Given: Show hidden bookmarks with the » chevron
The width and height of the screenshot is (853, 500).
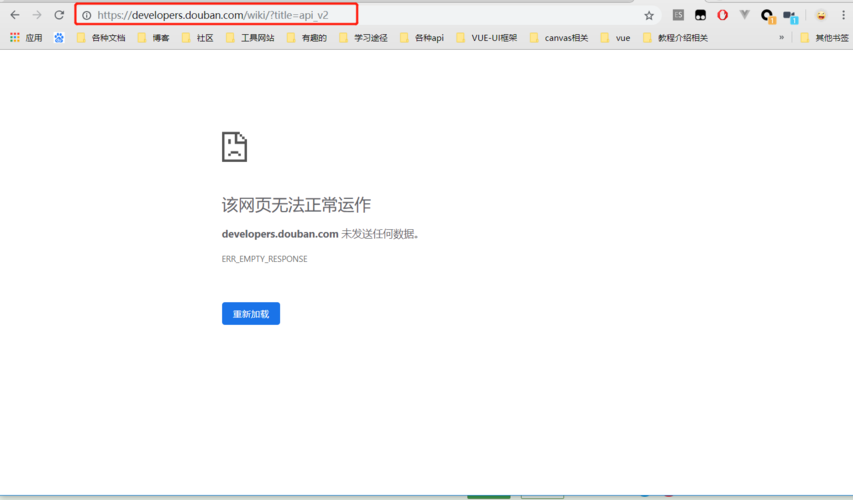Looking at the screenshot, I should (781, 38).
